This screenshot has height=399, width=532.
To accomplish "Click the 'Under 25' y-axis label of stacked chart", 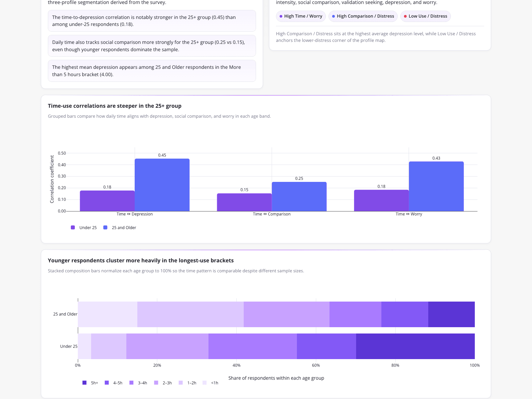I will 69,346.
